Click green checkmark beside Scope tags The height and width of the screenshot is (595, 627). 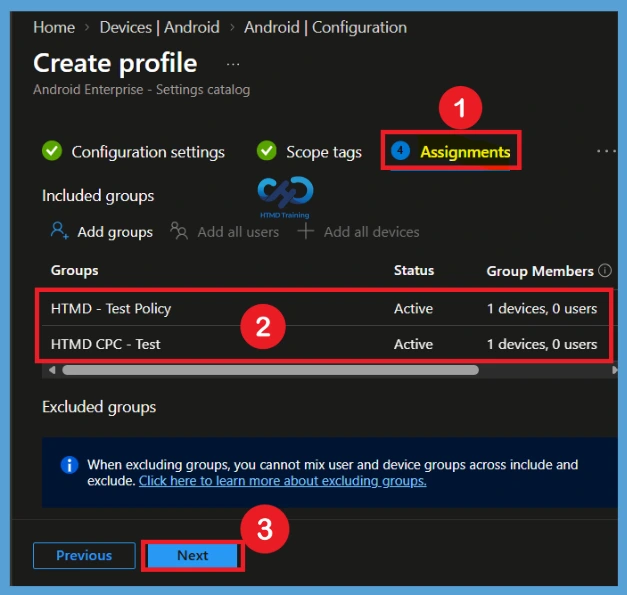tap(266, 151)
